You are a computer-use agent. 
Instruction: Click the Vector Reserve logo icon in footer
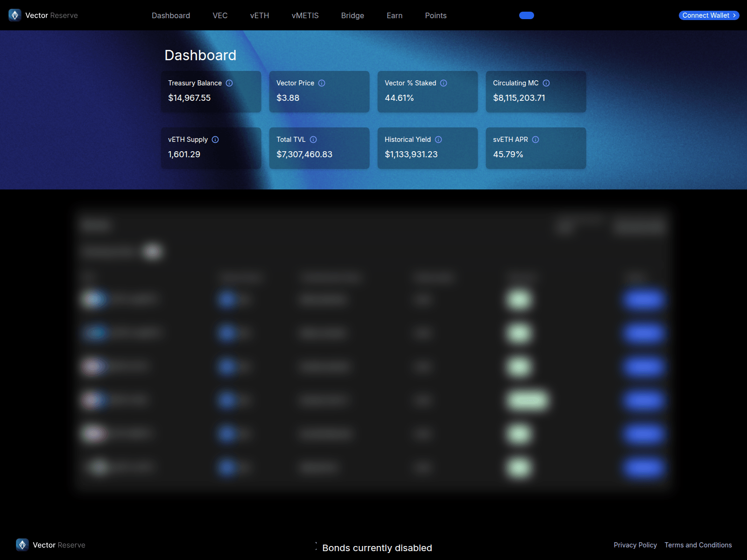pyautogui.click(x=22, y=545)
